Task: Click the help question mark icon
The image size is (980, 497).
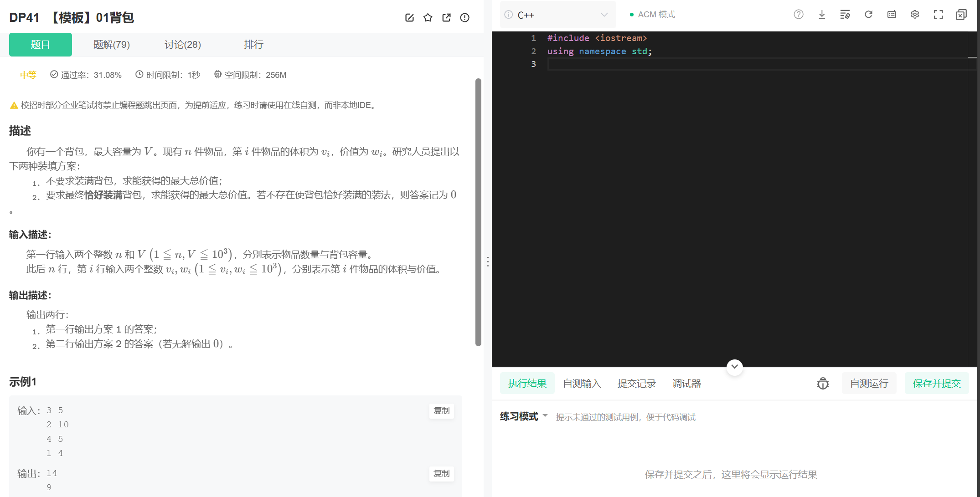Action: pyautogui.click(x=799, y=15)
